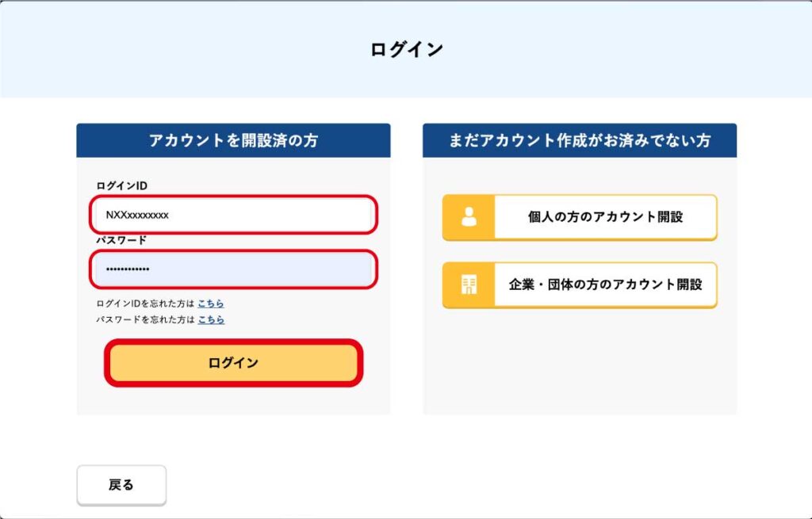The height and width of the screenshot is (519, 812).
Task: Click the ログインID field label
Action: coord(121,185)
